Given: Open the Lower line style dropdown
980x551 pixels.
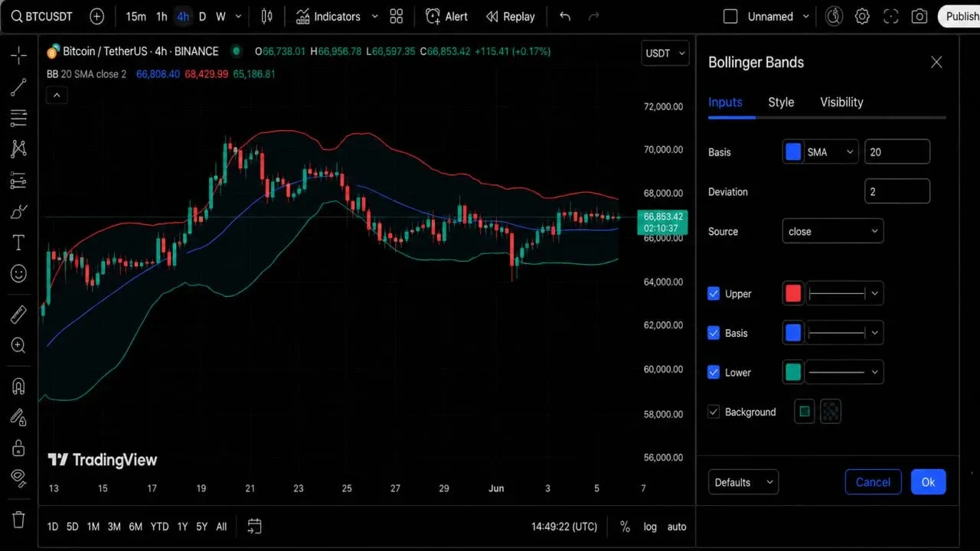Looking at the screenshot, I should tap(844, 372).
